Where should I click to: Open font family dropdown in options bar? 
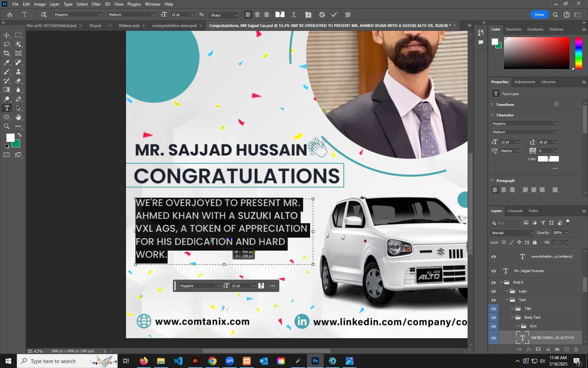[101, 15]
